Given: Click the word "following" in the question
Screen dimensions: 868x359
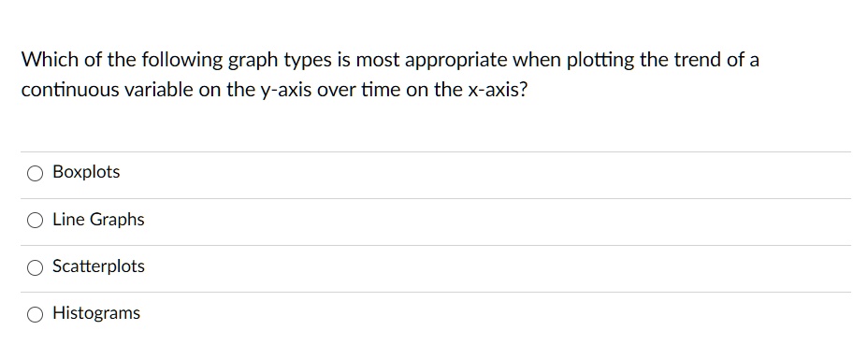Looking at the screenshot, I should click(181, 61).
